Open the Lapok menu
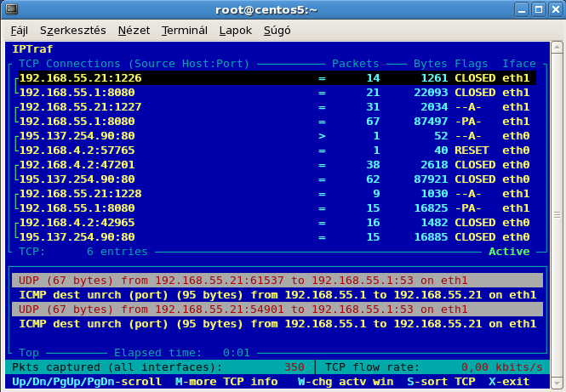Viewport: 566px width, 392px height. [x=235, y=30]
